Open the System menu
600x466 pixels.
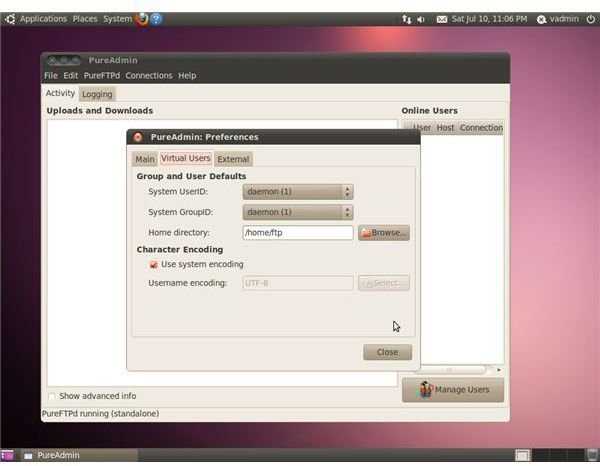[117, 19]
